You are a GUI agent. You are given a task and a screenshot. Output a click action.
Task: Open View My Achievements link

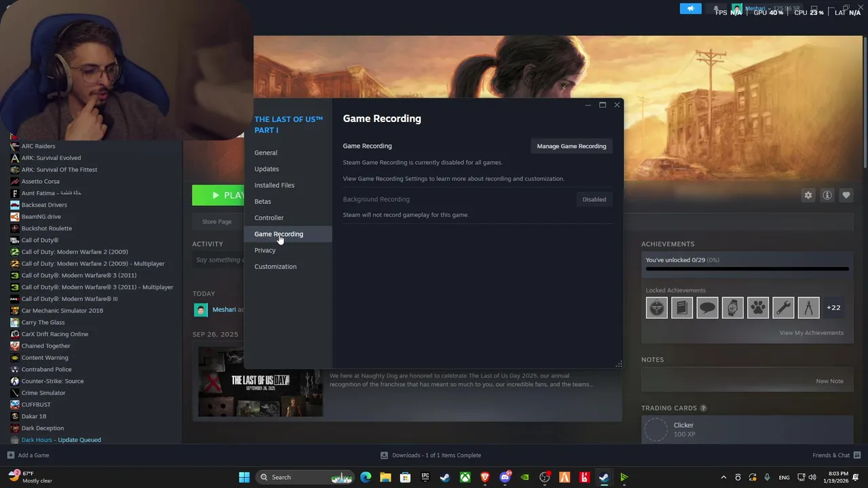tap(811, 333)
